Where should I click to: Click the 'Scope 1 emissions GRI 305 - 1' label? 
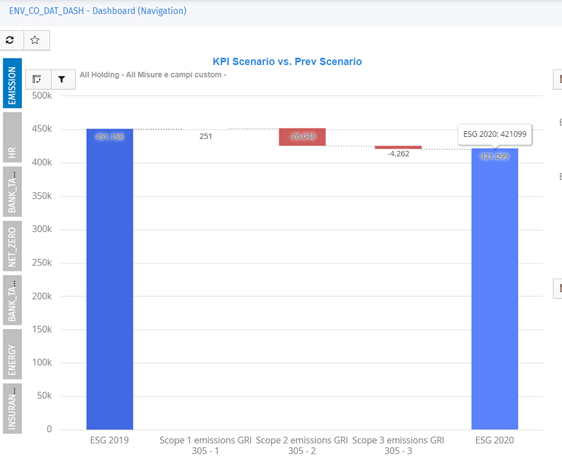tap(205, 445)
